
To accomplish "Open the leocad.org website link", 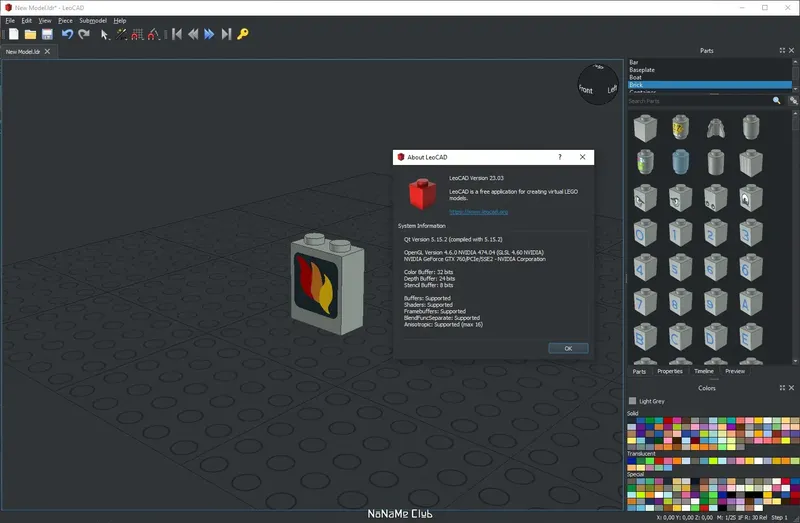I will click(479, 212).
